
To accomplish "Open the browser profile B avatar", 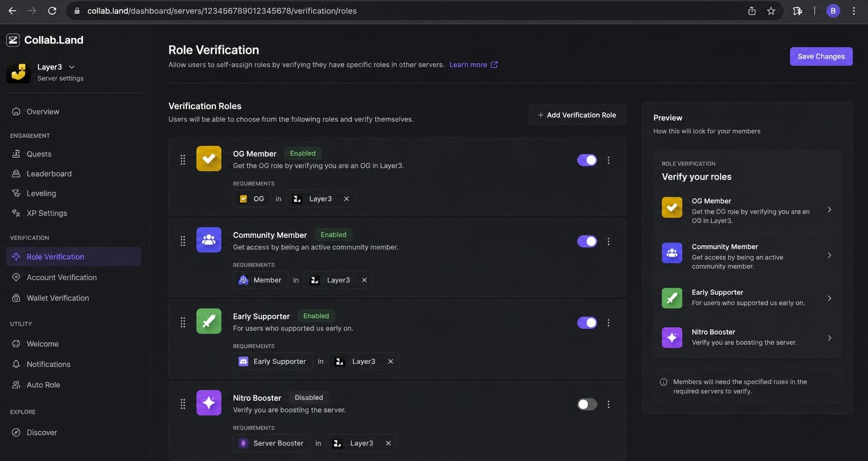I will 833,11.
